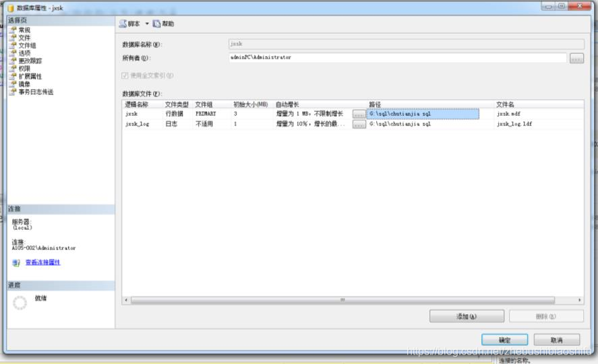Click initial size cell of jxsk_log row
The height and width of the screenshot is (364, 598).
coord(252,124)
